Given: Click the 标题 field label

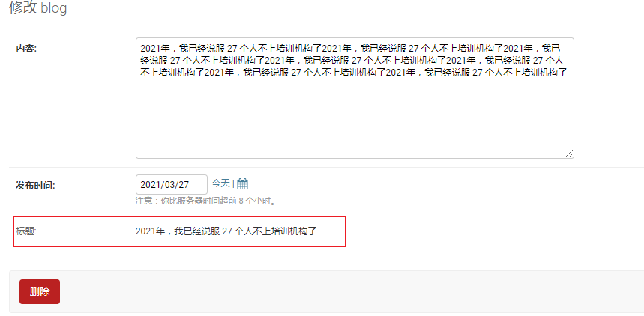Looking at the screenshot, I should 26,231.
